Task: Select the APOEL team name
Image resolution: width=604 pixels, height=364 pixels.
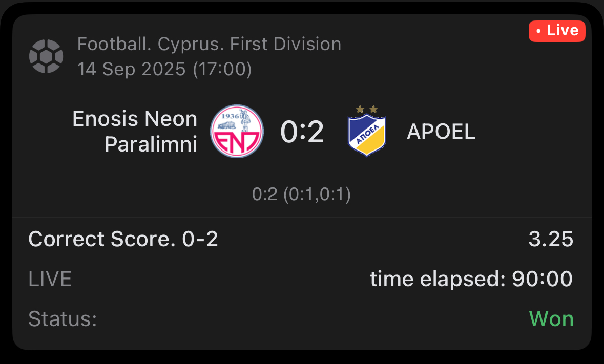Action: tap(441, 132)
